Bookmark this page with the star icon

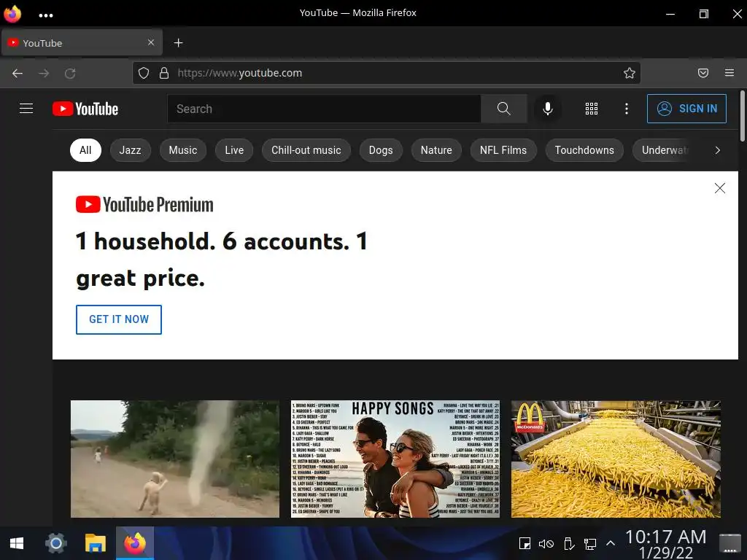pos(630,73)
